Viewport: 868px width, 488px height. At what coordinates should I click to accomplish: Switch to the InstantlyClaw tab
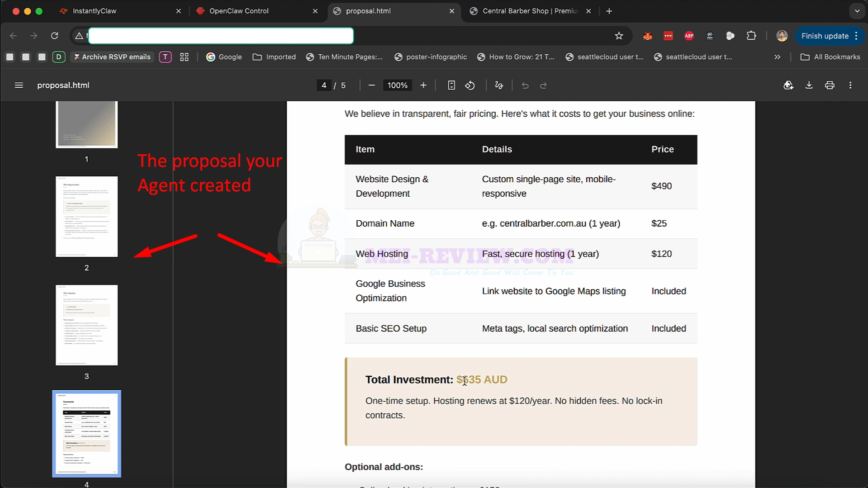point(120,11)
